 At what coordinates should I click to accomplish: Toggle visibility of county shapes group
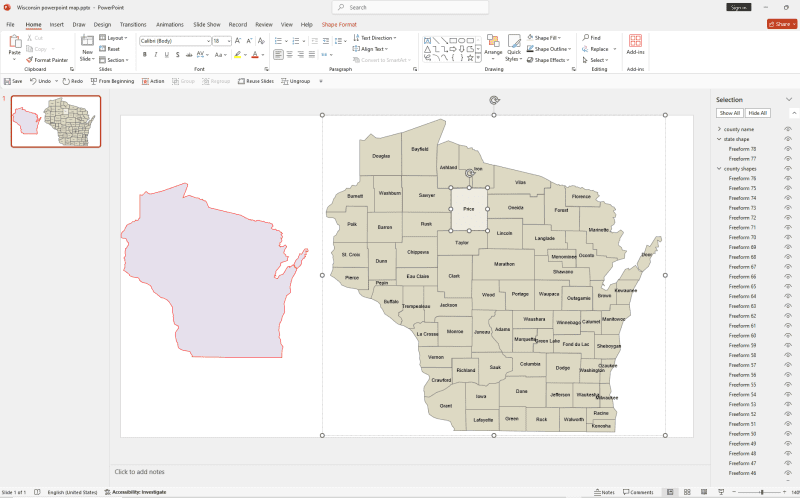[788, 168]
